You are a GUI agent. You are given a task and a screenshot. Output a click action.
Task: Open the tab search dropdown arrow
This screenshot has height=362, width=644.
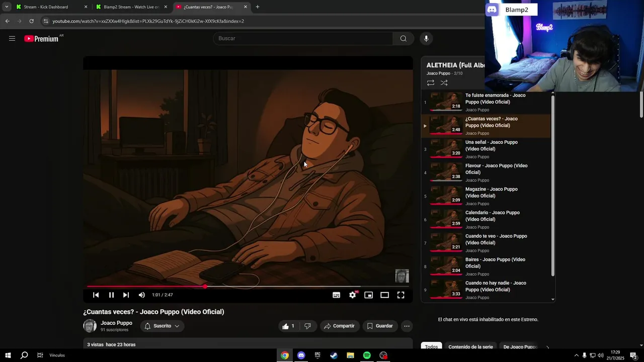click(x=7, y=7)
